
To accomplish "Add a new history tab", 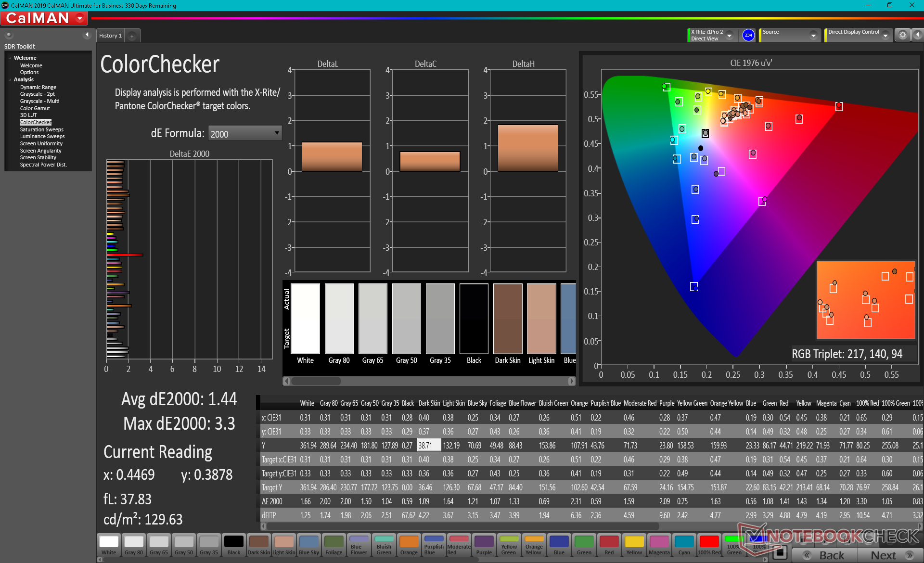I will (x=132, y=36).
